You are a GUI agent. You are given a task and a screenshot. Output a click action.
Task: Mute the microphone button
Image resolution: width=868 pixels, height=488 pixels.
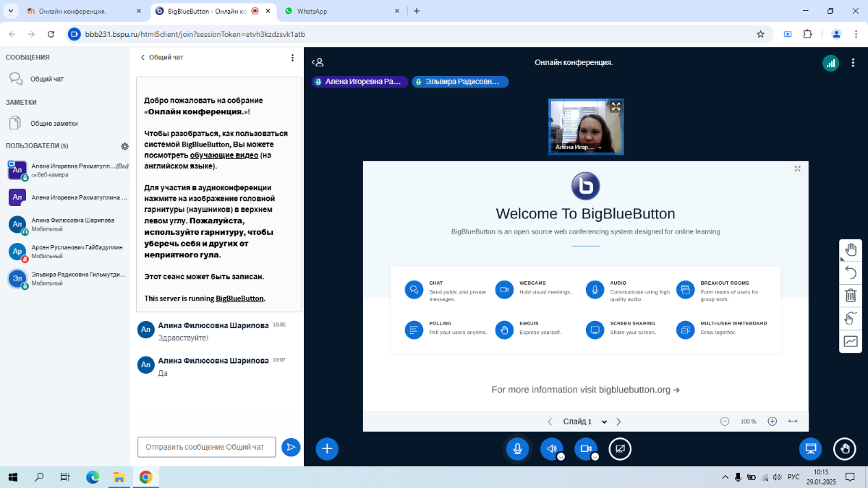point(517,449)
